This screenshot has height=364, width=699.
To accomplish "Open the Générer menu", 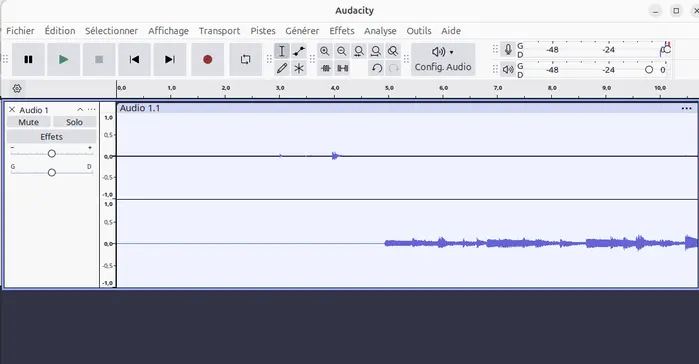I will click(x=302, y=31).
